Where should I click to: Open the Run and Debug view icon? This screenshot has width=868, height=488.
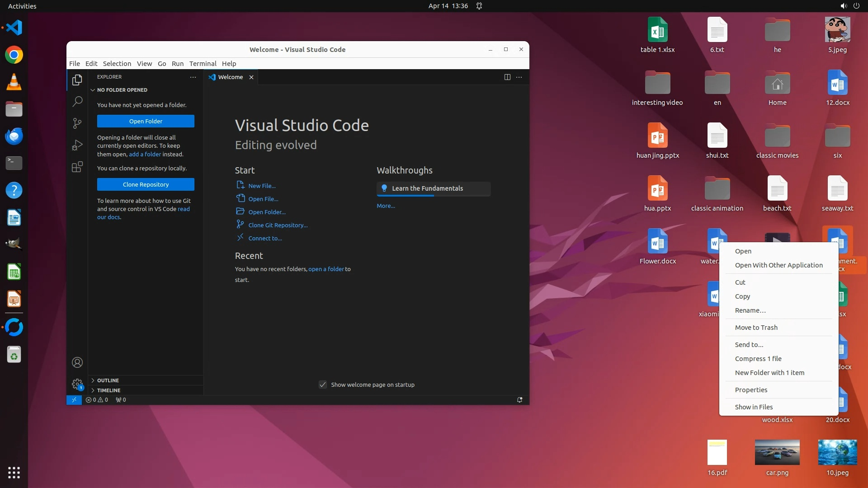point(77,145)
